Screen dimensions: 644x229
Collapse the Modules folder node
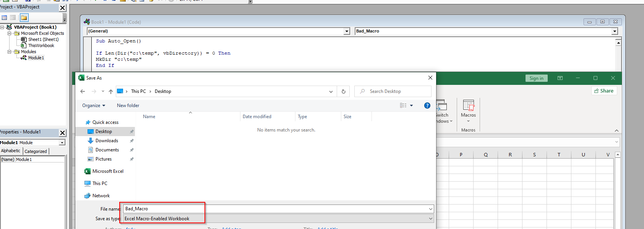(x=10, y=52)
